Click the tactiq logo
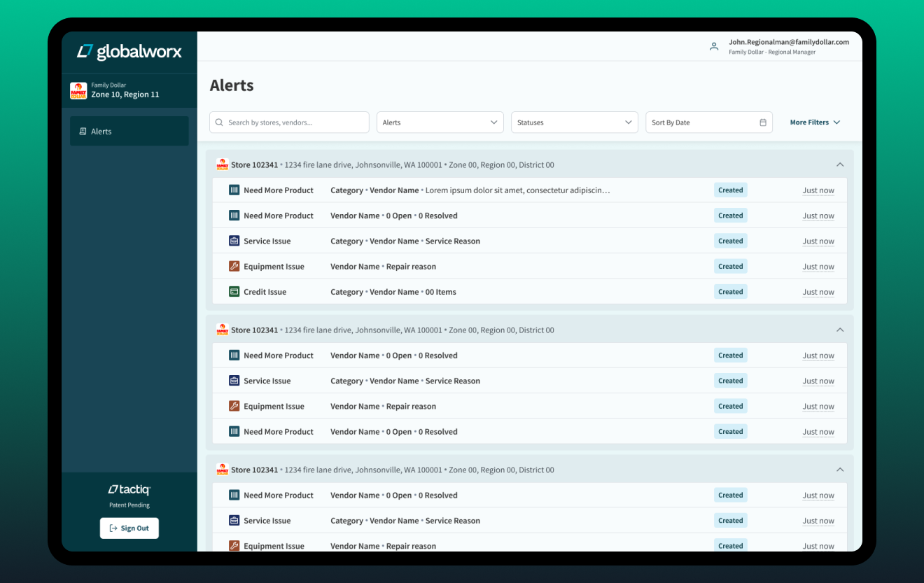This screenshot has height=583, width=924. tap(129, 490)
